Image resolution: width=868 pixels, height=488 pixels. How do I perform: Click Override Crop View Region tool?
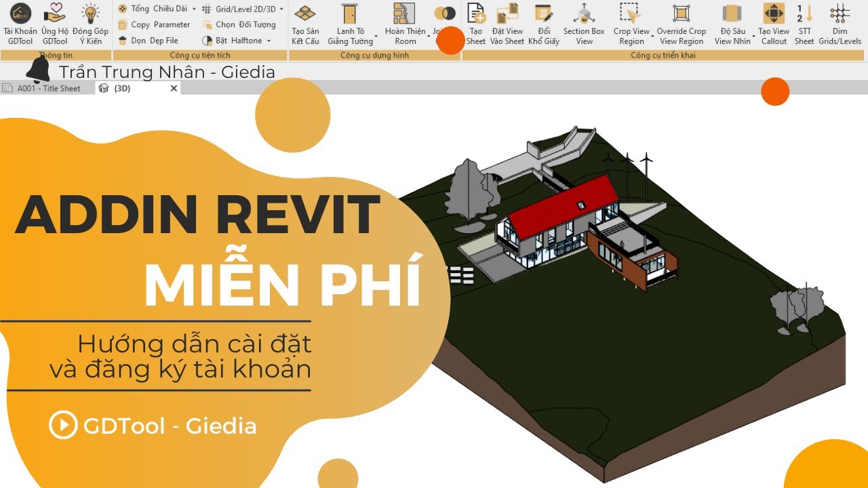(x=682, y=24)
